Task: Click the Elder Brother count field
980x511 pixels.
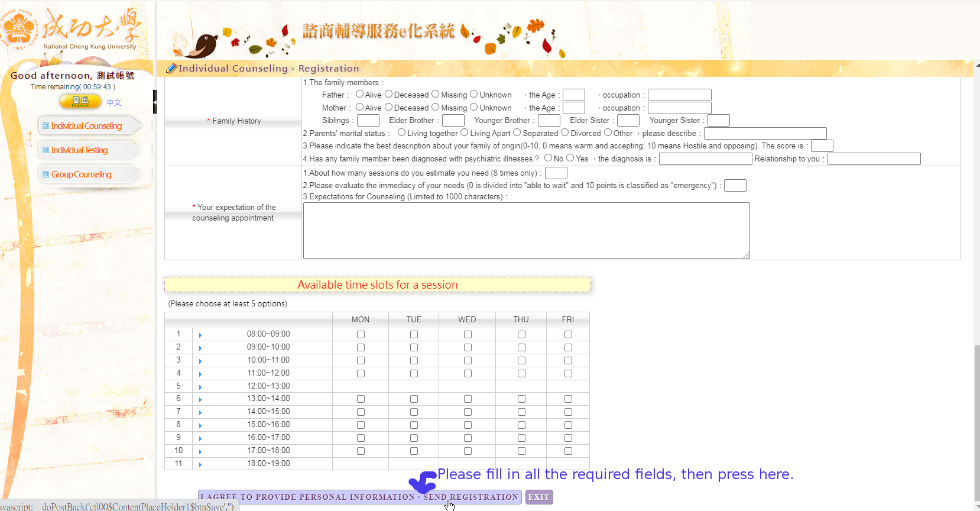Action: tap(453, 121)
